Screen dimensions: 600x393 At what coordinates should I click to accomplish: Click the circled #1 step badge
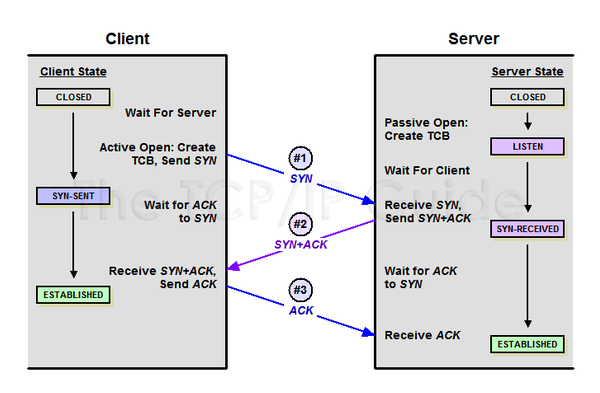[300, 158]
